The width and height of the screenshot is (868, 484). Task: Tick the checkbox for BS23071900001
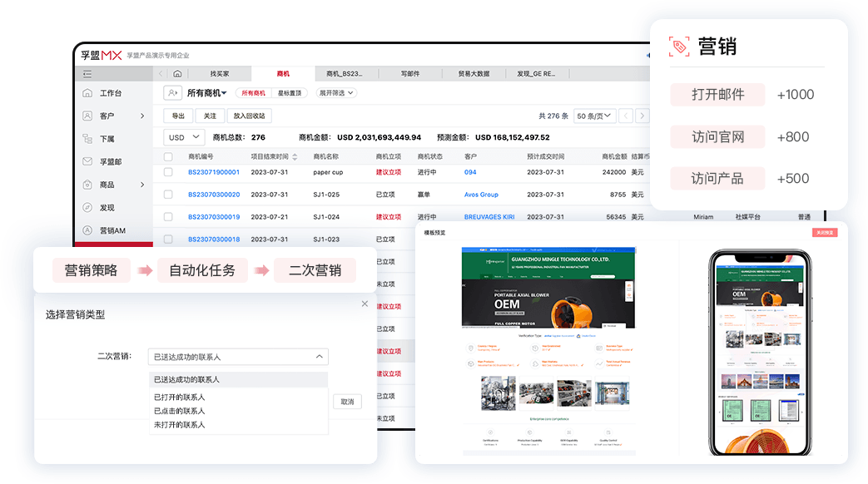(168, 172)
